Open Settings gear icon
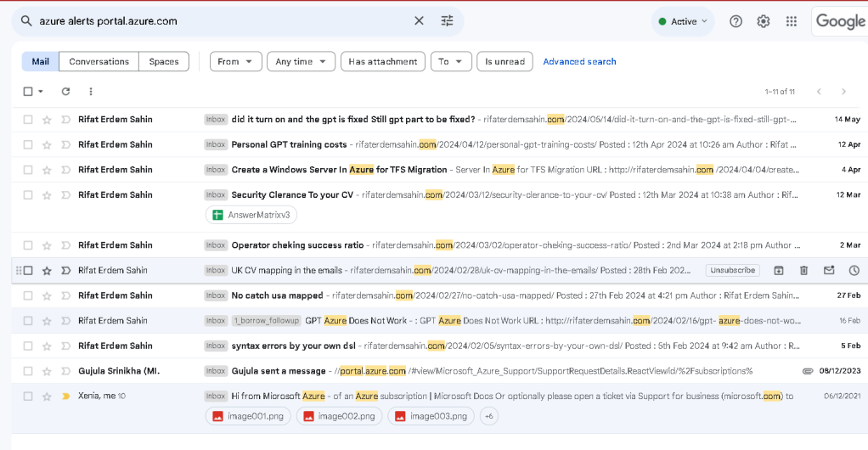This screenshot has height=450, width=868. pos(764,21)
